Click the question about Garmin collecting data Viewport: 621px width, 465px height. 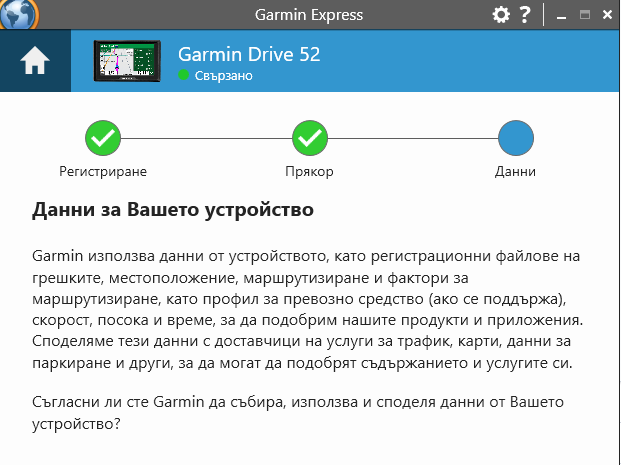[x=298, y=413]
